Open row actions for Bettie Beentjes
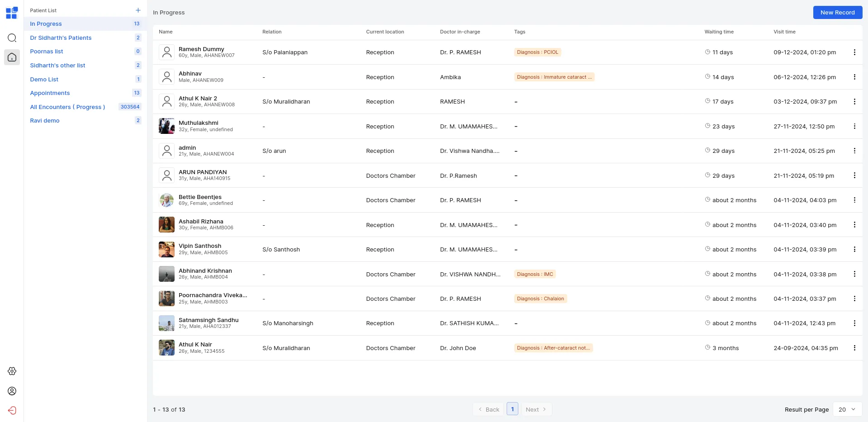 point(855,200)
